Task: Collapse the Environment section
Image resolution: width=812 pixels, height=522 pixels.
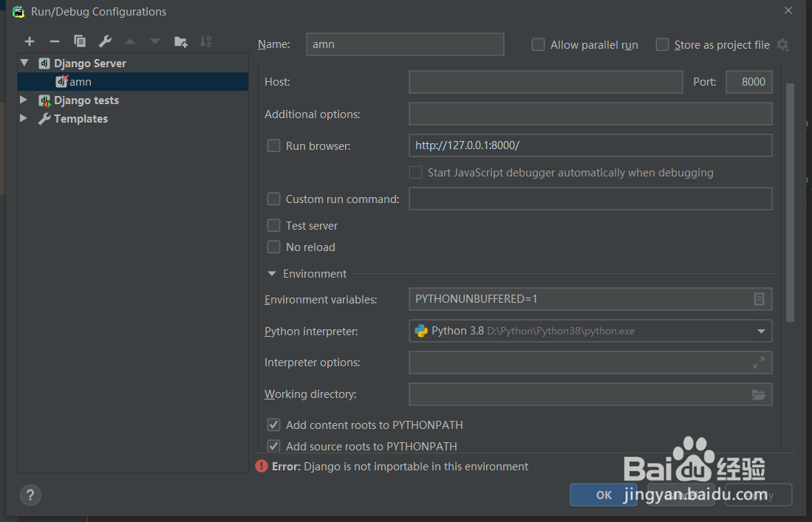Action: (273, 274)
